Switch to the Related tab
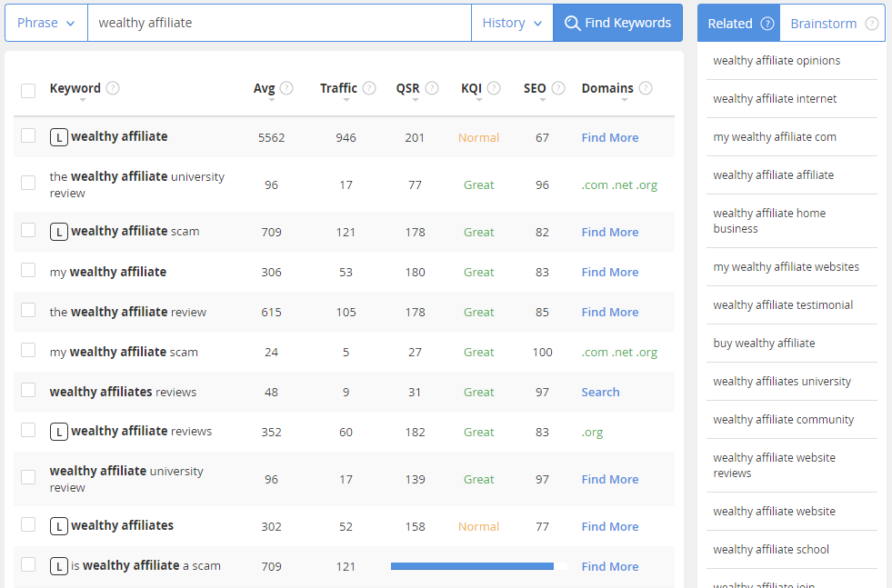 [739, 24]
